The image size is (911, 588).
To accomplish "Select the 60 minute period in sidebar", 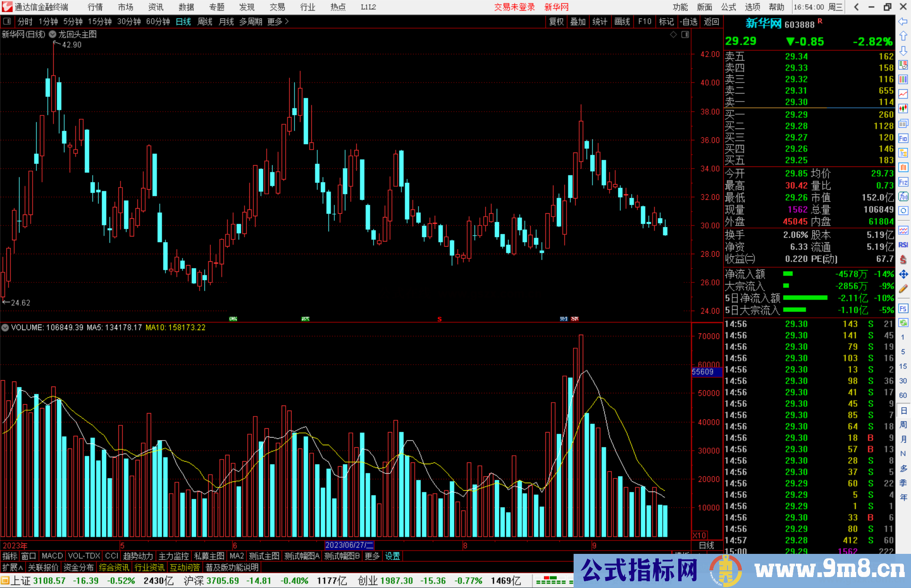I will [x=903, y=395].
